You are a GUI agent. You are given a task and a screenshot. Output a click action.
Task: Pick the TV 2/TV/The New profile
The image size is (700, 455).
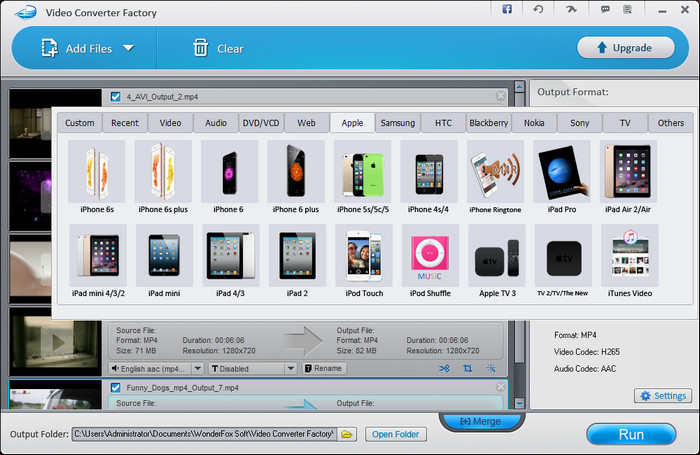pyautogui.click(x=563, y=261)
